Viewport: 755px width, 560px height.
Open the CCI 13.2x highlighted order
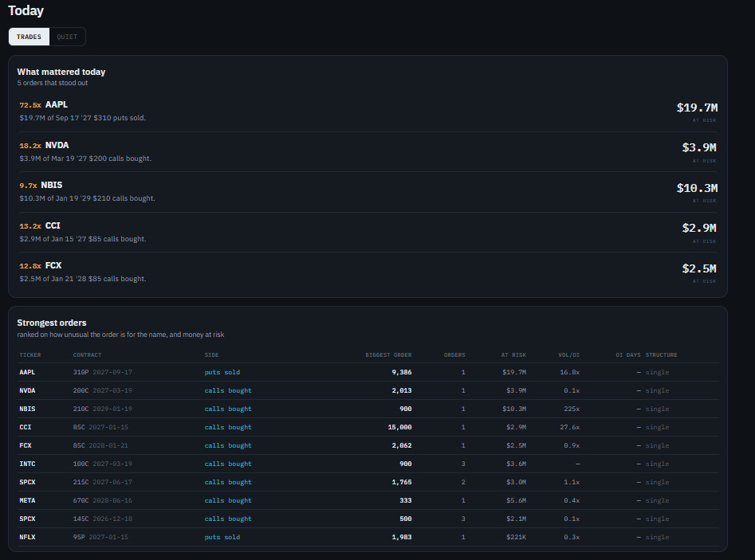click(368, 232)
